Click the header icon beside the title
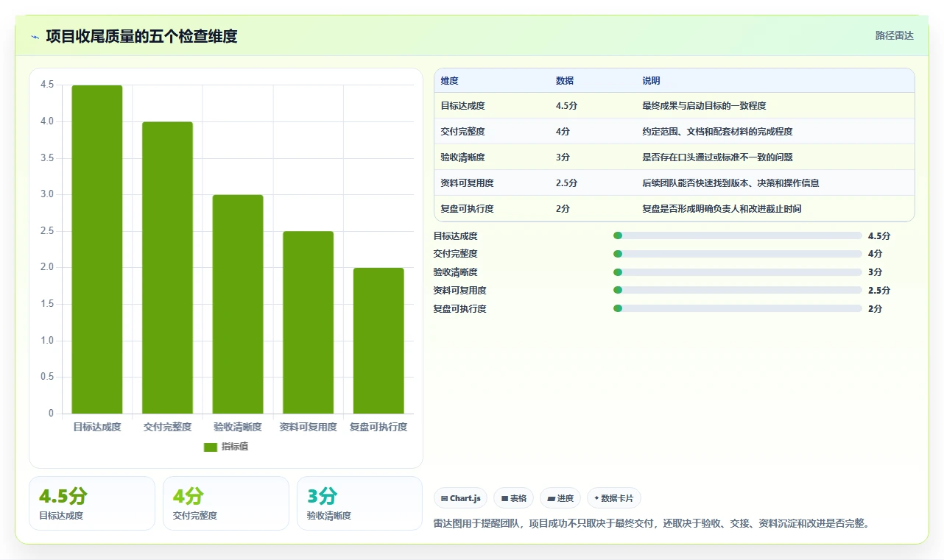Screen dimensions: 944x560 [35, 37]
